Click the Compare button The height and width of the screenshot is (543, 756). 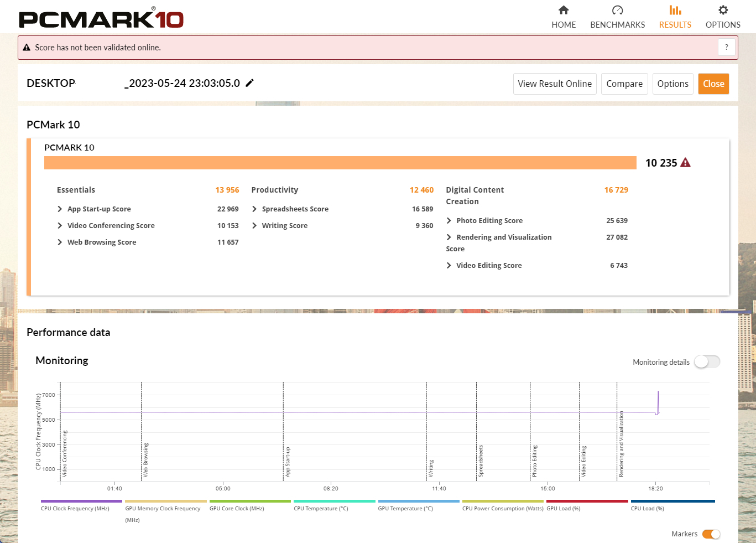tap(624, 84)
